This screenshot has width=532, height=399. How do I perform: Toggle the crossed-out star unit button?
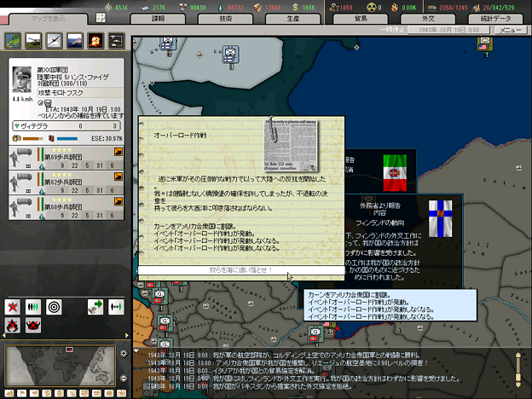(x=13, y=307)
